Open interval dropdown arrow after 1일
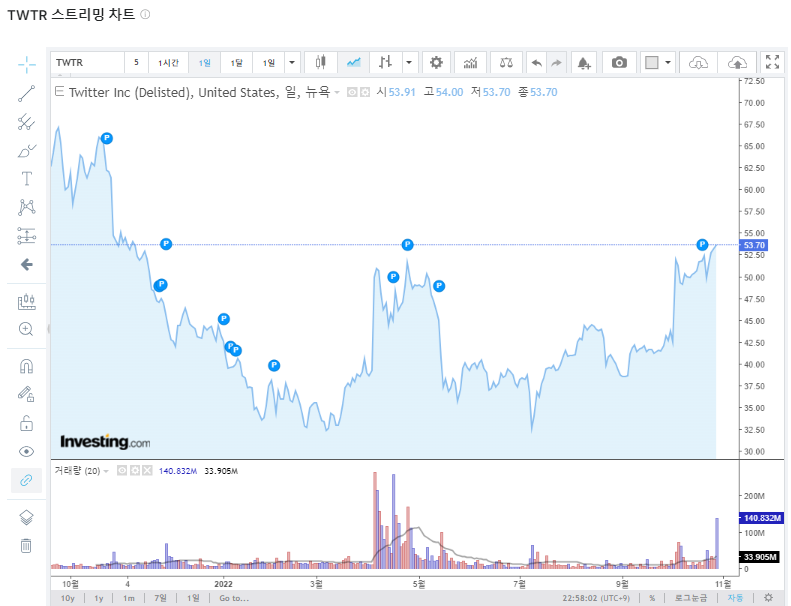The width and height of the screenshot is (791, 606). click(292, 63)
